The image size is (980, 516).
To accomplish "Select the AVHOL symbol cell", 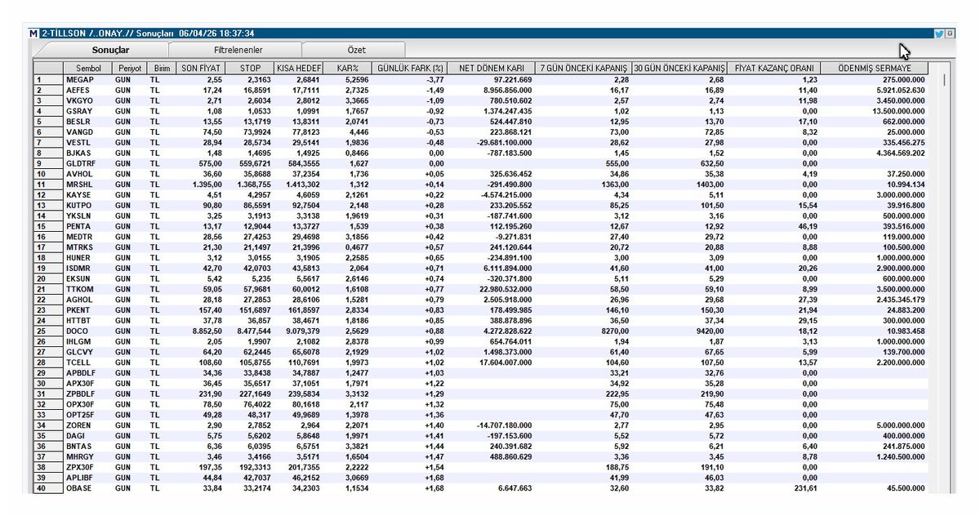I will [x=88, y=175].
